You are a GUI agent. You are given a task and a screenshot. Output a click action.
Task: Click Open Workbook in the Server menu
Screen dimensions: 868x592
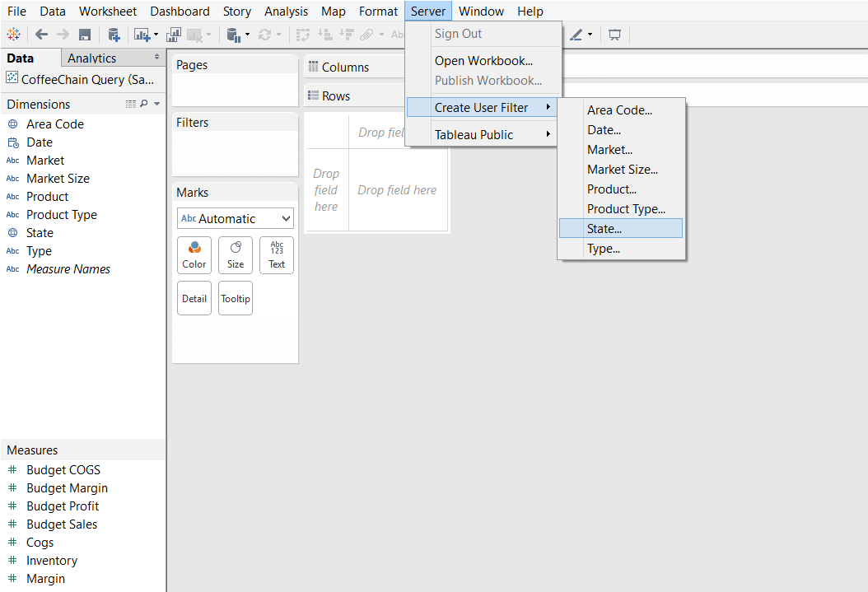click(483, 61)
